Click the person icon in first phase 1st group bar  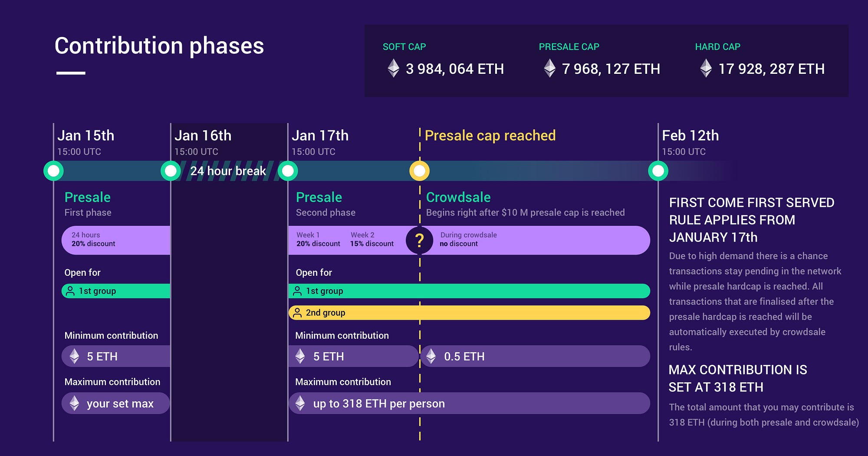pyautogui.click(x=70, y=291)
